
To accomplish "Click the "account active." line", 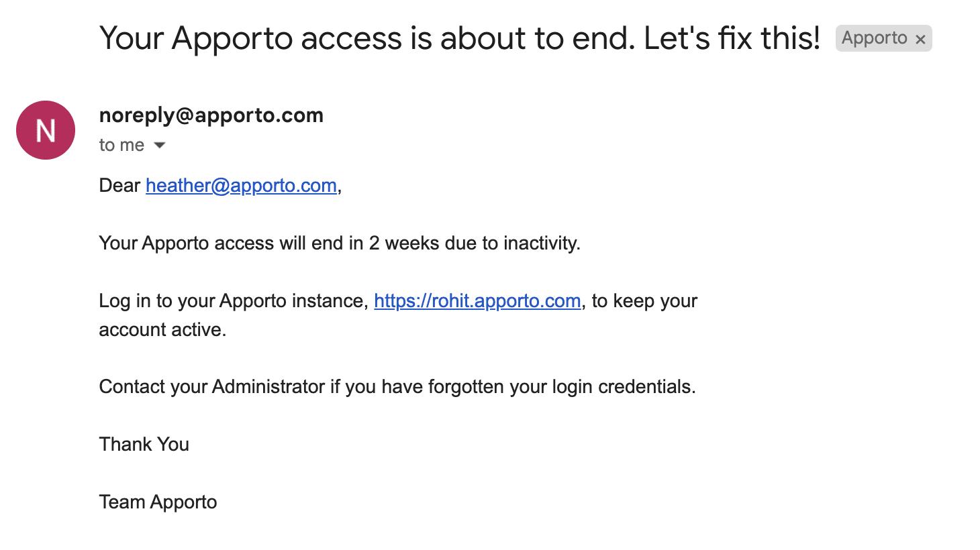I will 162,330.
